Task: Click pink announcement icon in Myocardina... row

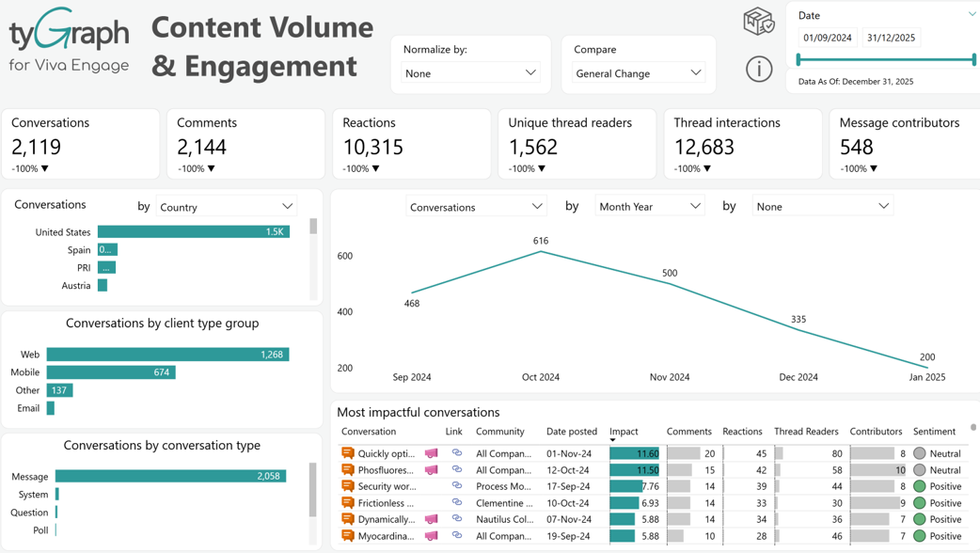Action: tap(432, 536)
